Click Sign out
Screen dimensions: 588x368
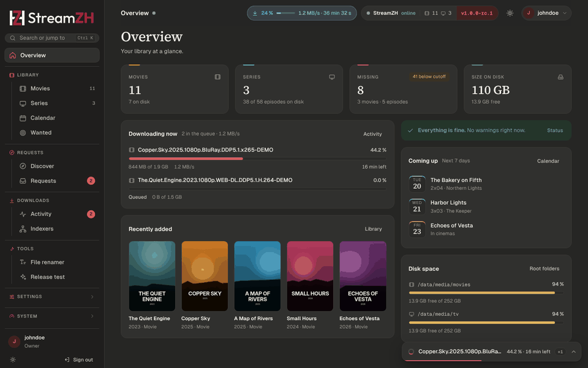coord(79,360)
